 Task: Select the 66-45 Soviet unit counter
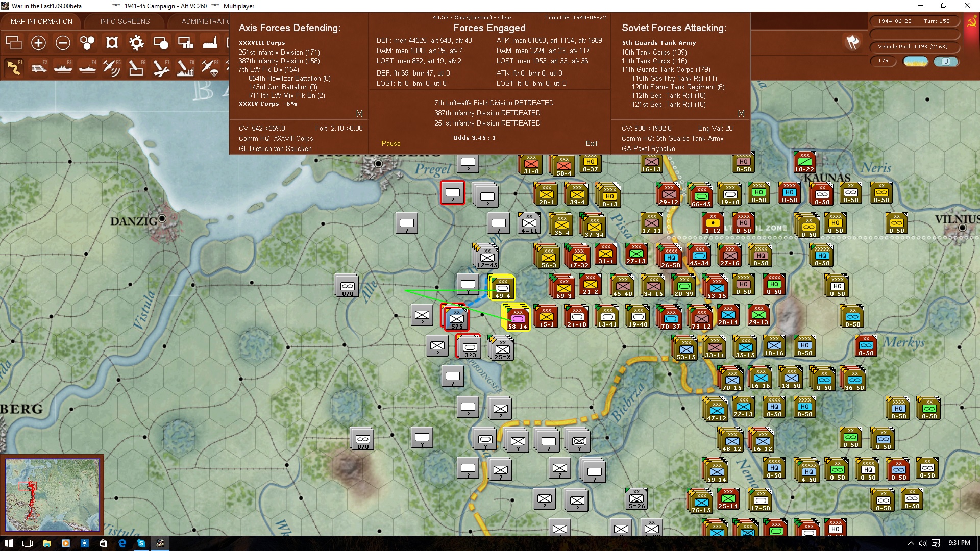tap(701, 196)
